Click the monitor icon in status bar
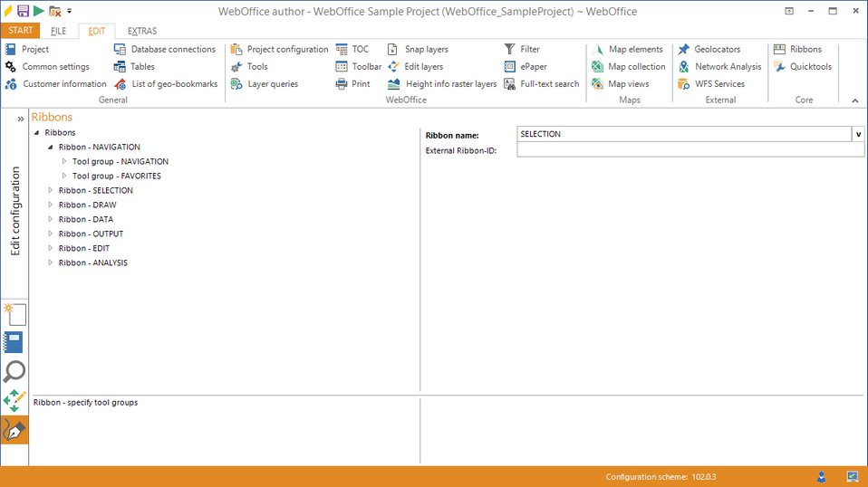868x487 pixels. click(853, 476)
